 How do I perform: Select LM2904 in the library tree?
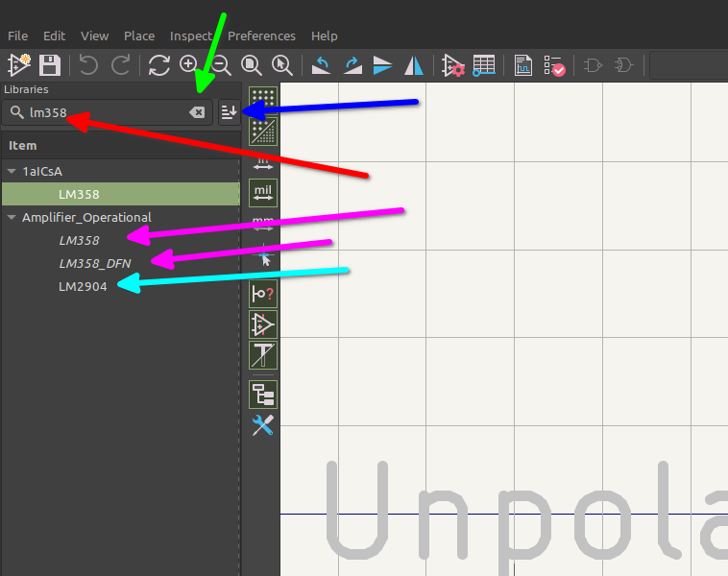[83, 286]
